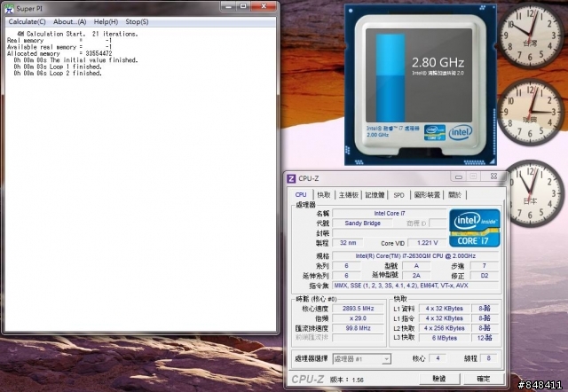Click the Intel Core i7 name field
This screenshot has width=568, height=392.
point(390,214)
